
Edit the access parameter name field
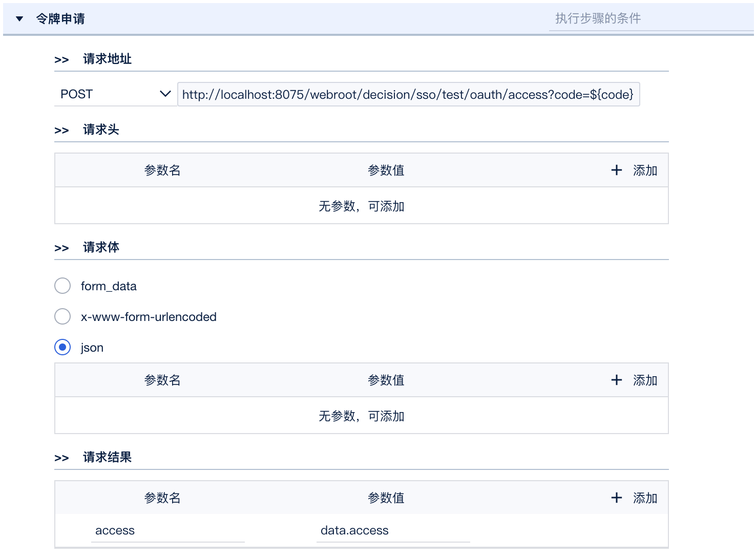pyautogui.click(x=167, y=531)
